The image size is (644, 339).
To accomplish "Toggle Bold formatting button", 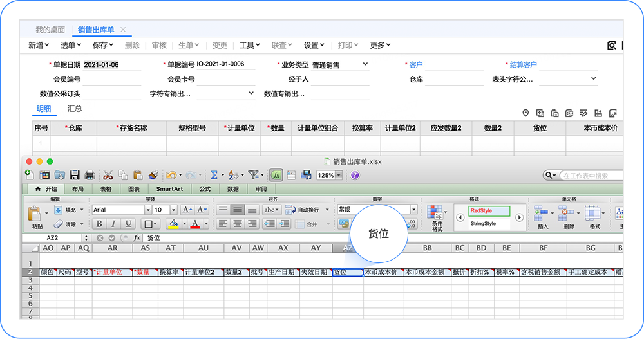I will coord(99,224).
